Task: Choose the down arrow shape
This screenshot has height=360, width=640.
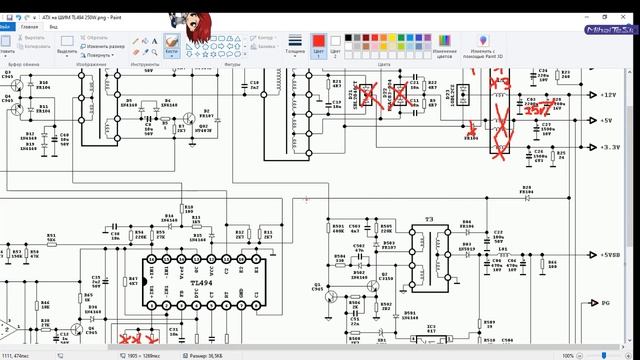Action: 189,54
